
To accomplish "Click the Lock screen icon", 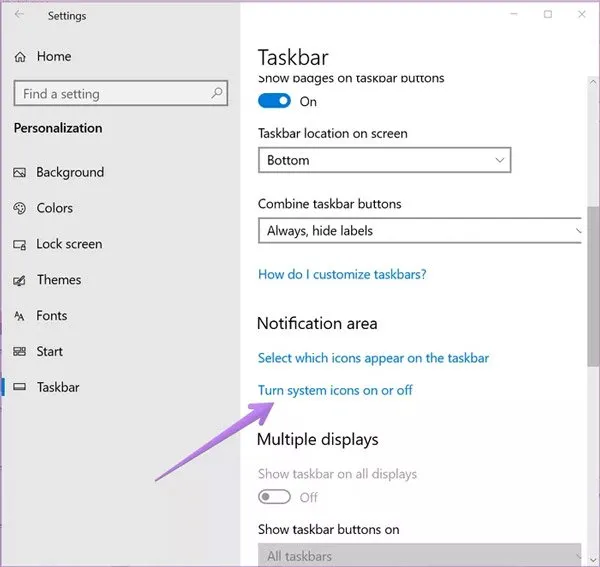I will pos(19,245).
